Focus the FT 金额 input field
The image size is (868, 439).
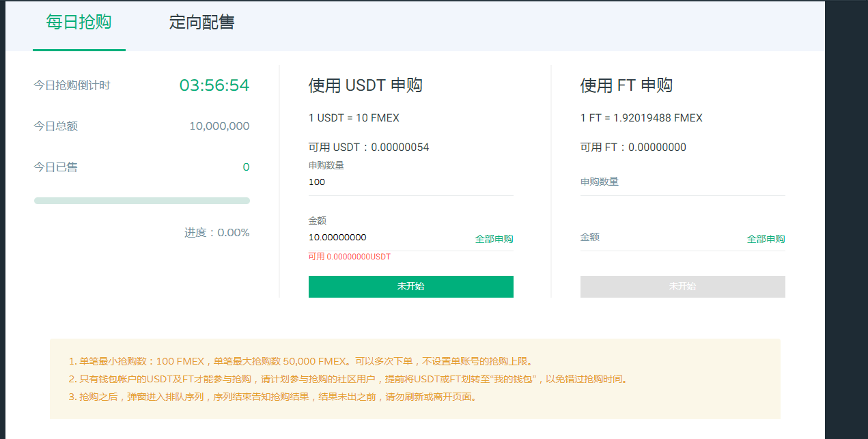[x=661, y=238]
